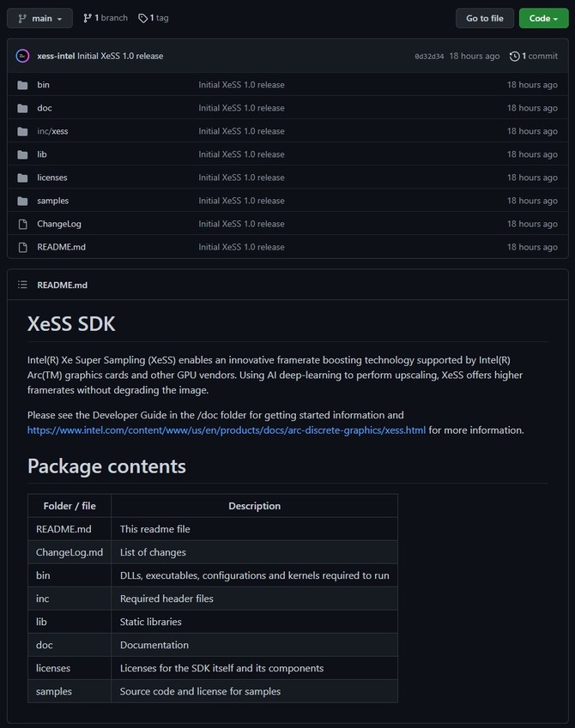This screenshot has height=728, width=575.
Task: Open the ChangeLog file
Action: pyautogui.click(x=59, y=224)
